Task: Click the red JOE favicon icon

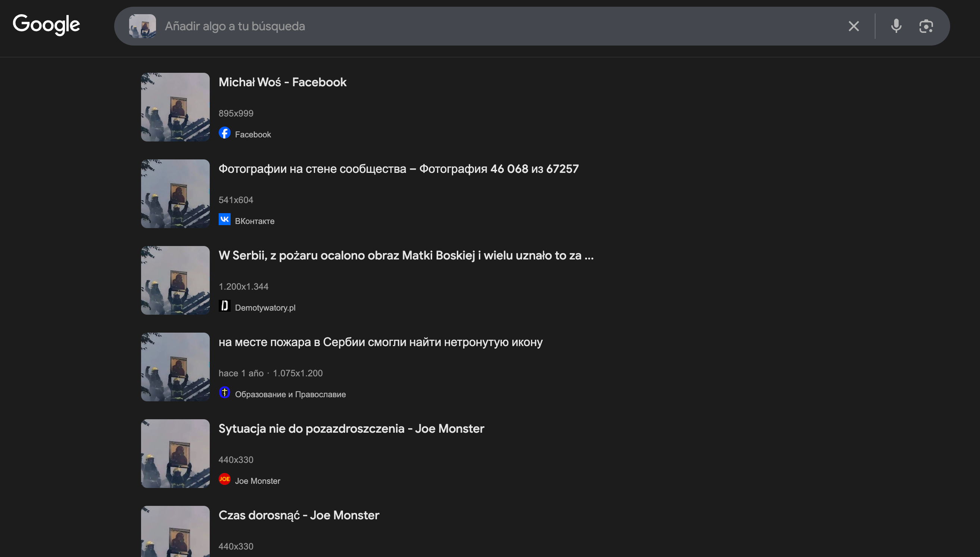Action: (x=224, y=479)
